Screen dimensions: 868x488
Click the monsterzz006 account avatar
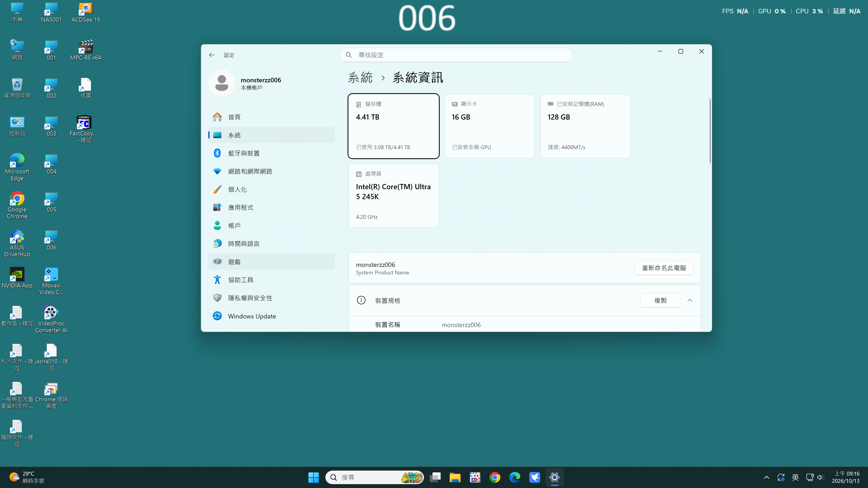click(221, 83)
